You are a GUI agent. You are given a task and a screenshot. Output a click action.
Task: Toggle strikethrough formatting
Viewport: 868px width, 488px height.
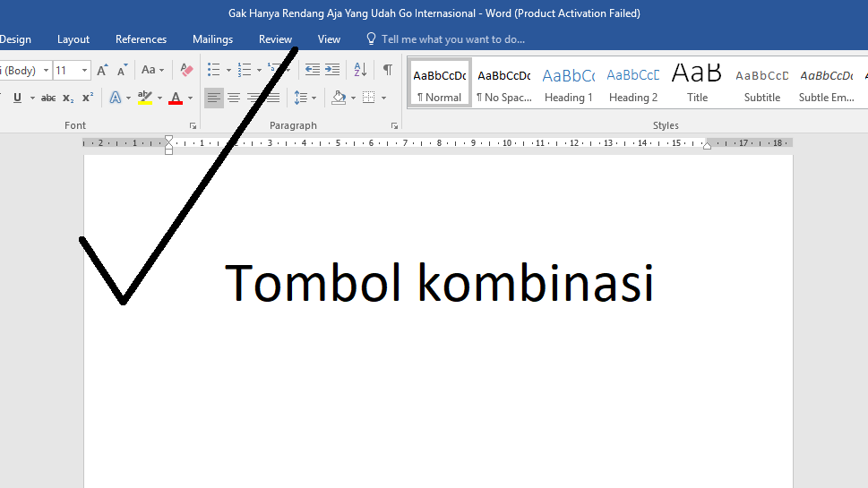tap(48, 98)
